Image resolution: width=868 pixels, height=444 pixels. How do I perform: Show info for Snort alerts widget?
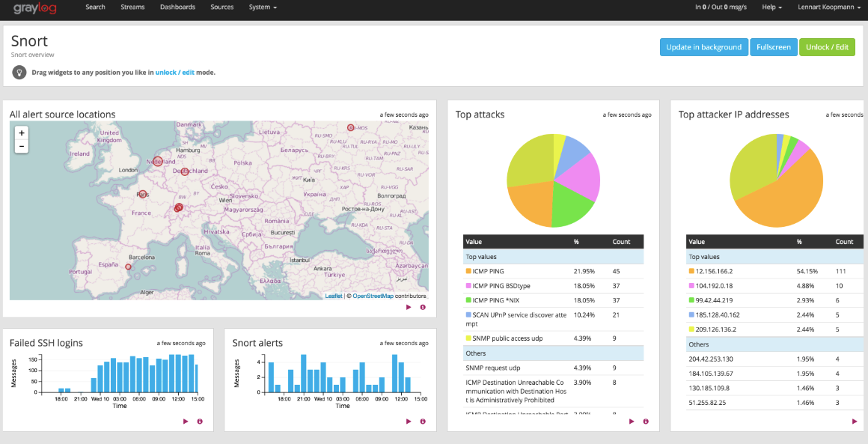(423, 422)
